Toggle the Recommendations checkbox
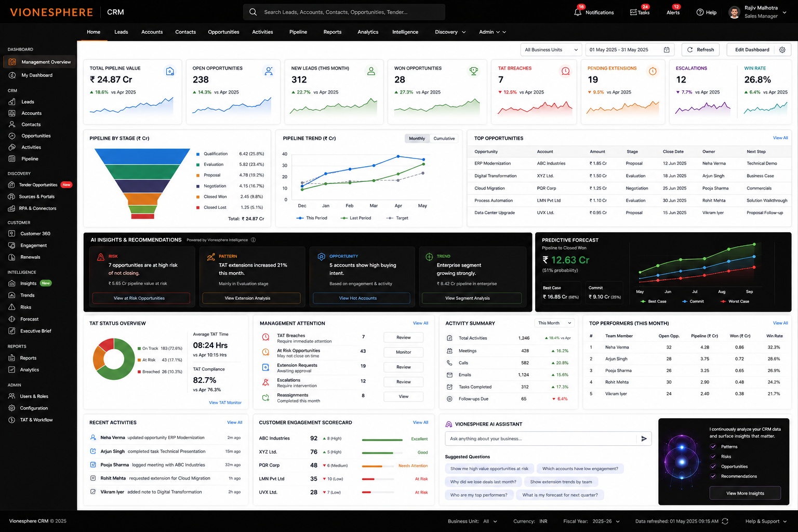The image size is (798, 532). (x=713, y=476)
